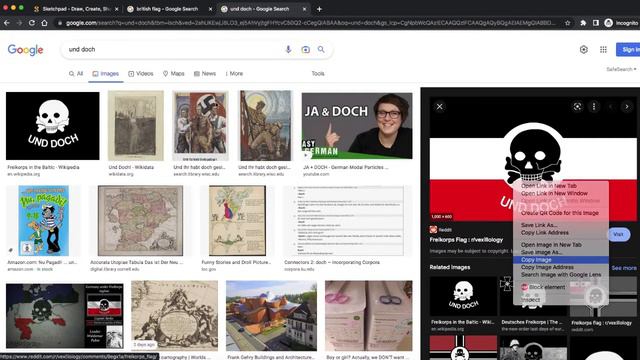Open the preview three-dot options menu
The image size is (640, 360).
click(594, 107)
